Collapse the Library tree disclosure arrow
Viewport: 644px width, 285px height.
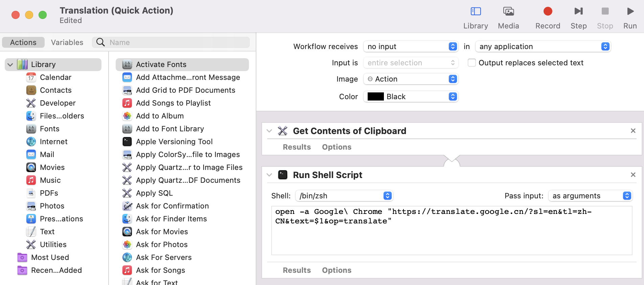tap(10, 65)
